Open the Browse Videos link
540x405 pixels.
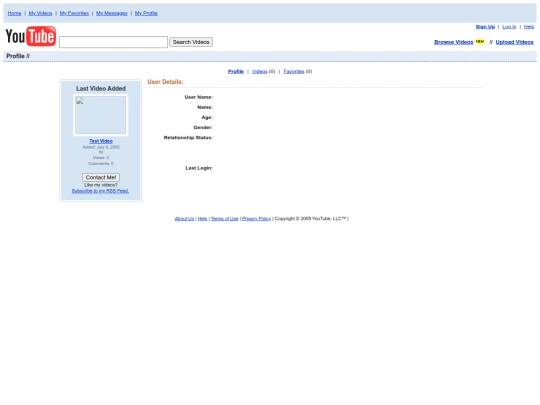click(454, 42)
